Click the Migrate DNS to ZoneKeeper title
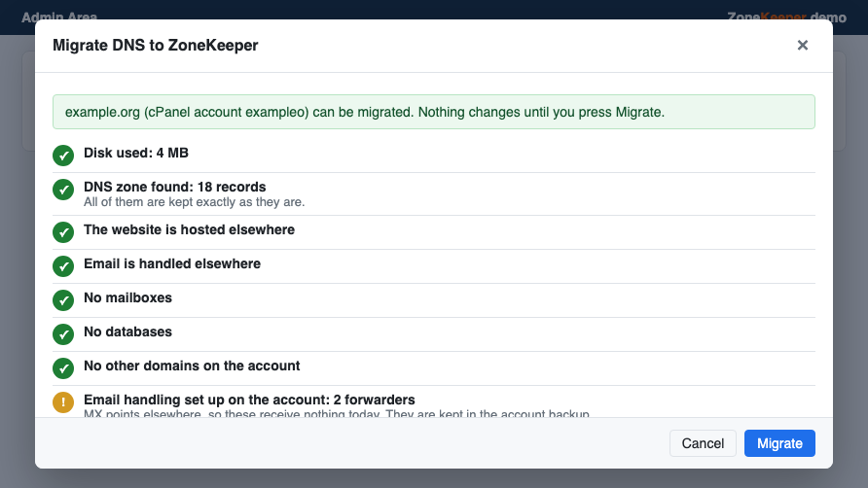868x488 pixels. pos(156,46)
